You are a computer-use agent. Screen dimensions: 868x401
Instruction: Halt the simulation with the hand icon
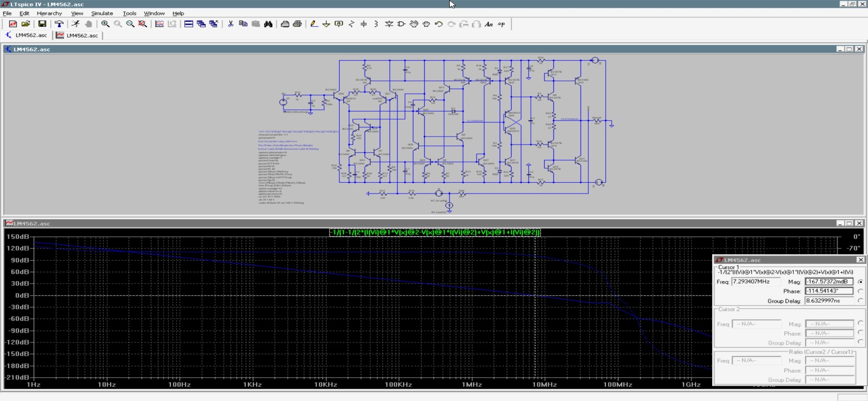(88, 24)
